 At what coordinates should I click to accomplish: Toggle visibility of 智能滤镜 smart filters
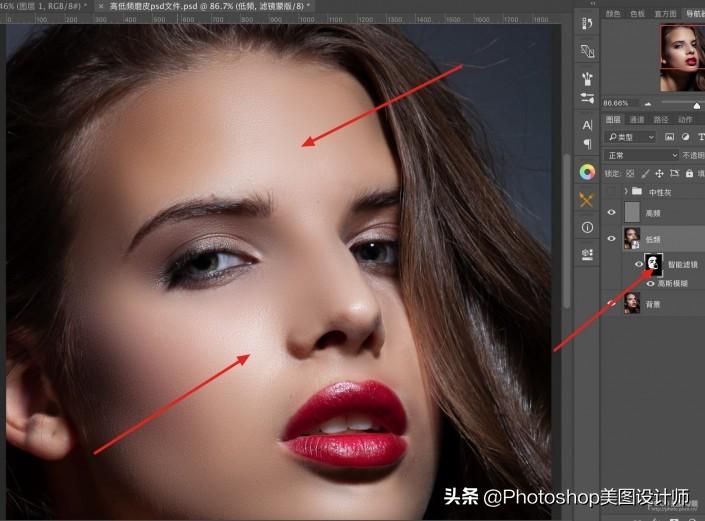point(639,264)
